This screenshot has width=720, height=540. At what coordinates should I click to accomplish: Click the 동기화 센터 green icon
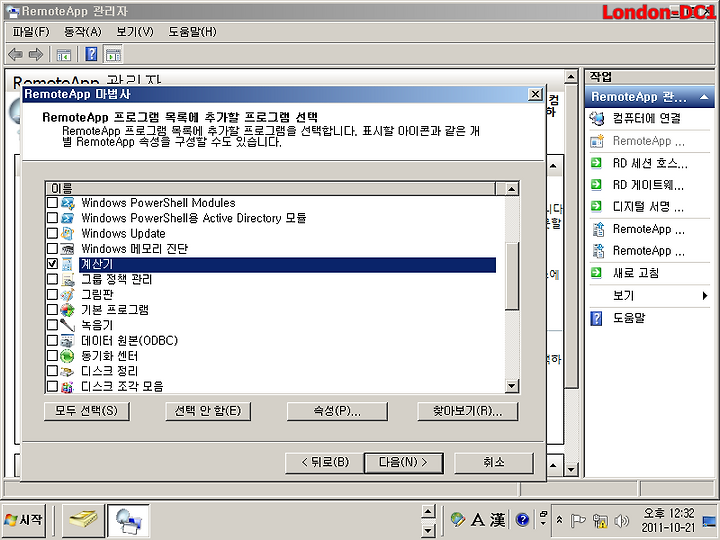click(68, 356)
